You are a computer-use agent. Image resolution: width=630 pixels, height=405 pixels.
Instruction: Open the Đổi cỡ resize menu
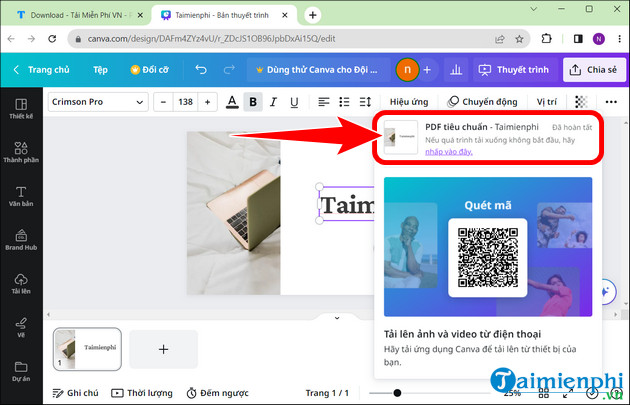149,70
